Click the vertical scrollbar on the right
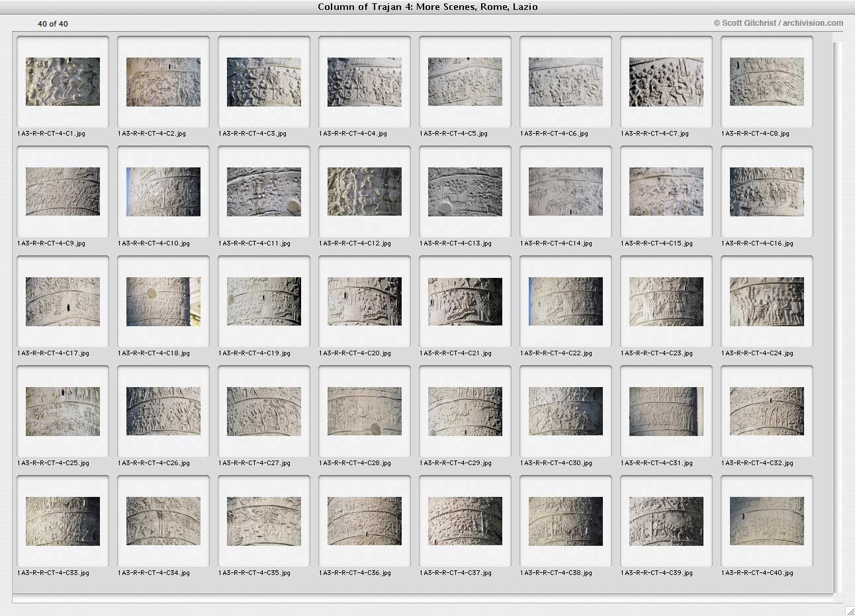This screenshot has height=616, width=855. (838, 318)
